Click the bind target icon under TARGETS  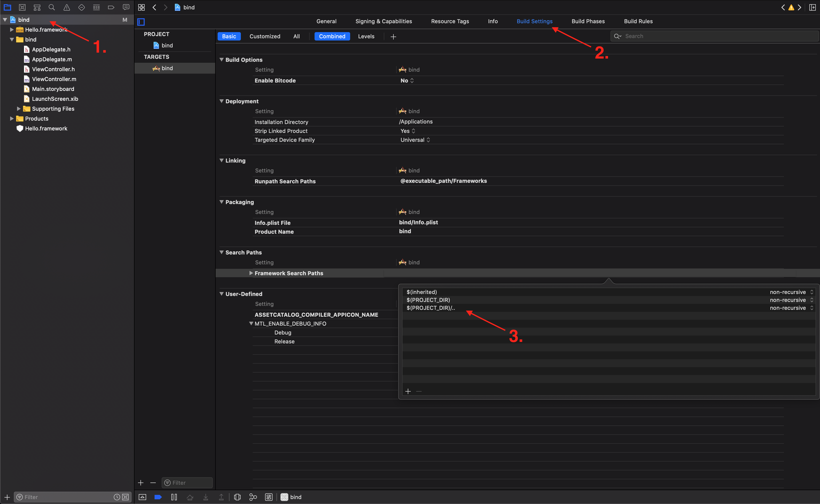pyautogui.click(x=157, y=68)
